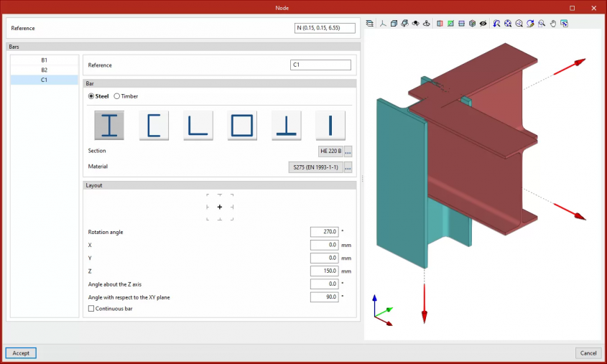607x364 pixels.
Task: Click the Cancel button
Action: pyautogui.click(x=588, y=353)
